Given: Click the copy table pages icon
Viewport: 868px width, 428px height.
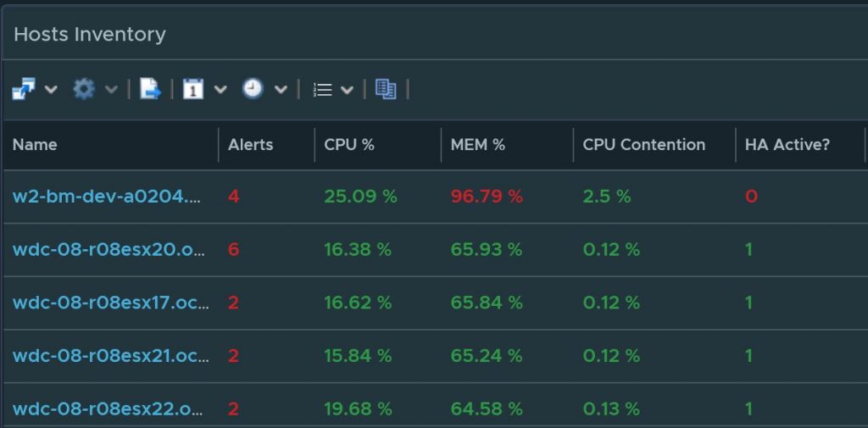Looking at the screenshot, I should 386,89.
